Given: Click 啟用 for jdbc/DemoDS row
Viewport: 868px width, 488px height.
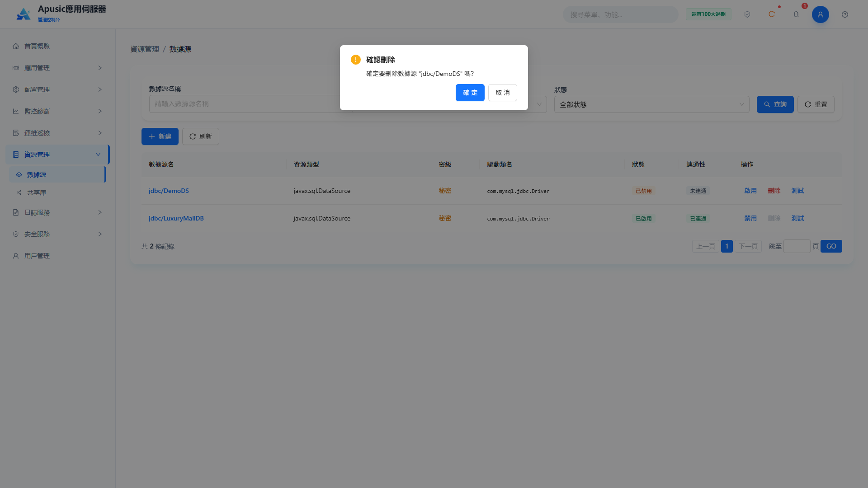Looking at the screenshot, I should pyautogui.click(x=750, y=191).
